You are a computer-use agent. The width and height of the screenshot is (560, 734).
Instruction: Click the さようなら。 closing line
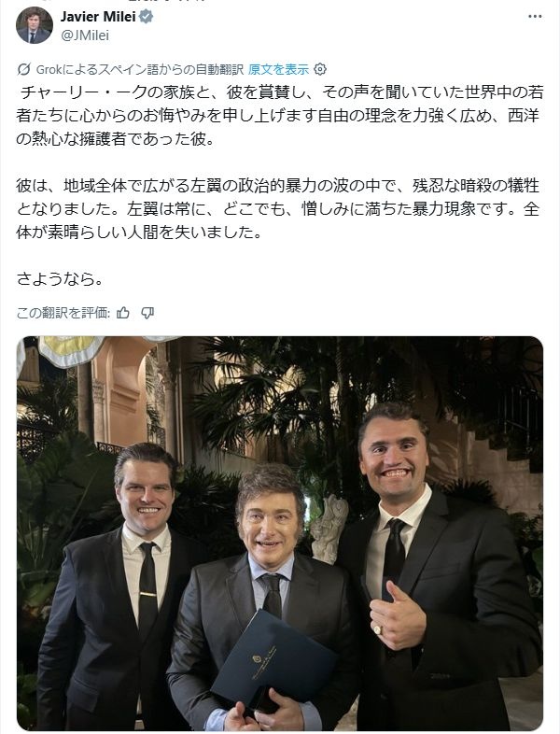tap(60, 279)
